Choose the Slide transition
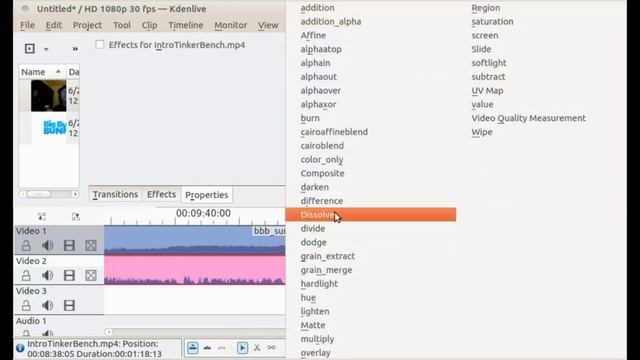Viewport: 640px width, 360px height. [x=481, y=49]
